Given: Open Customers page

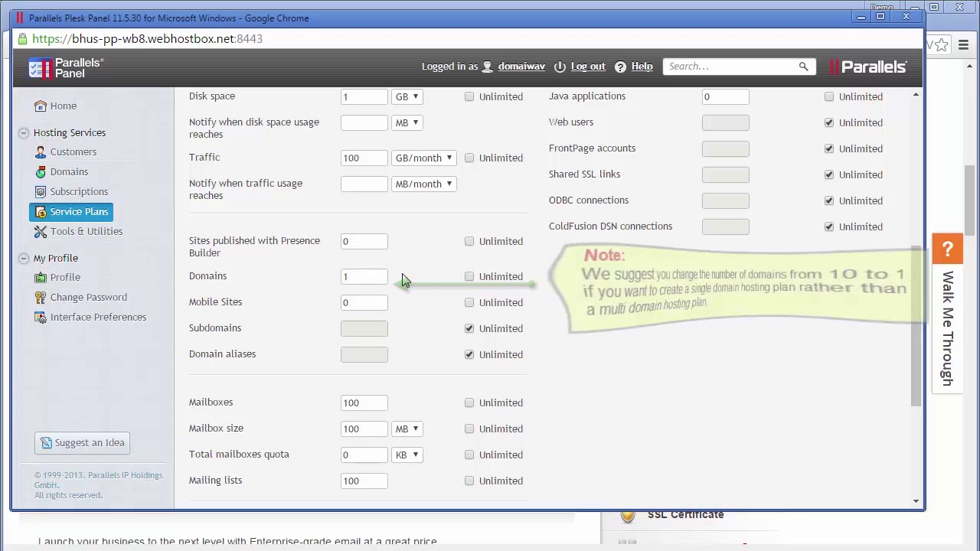Looking at the screenshot, I should pyautogui.click(x=73, y=152).
